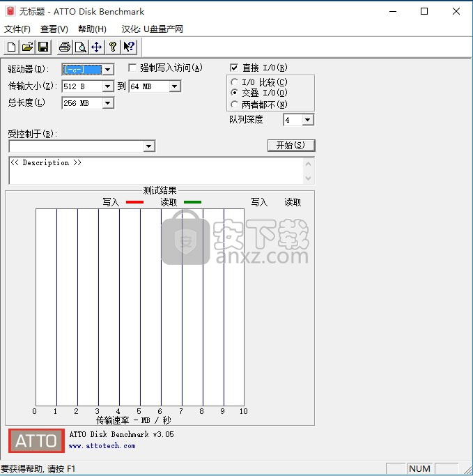
Task: Open the 512 B transfer size dropdown
Action: (107, 86)
